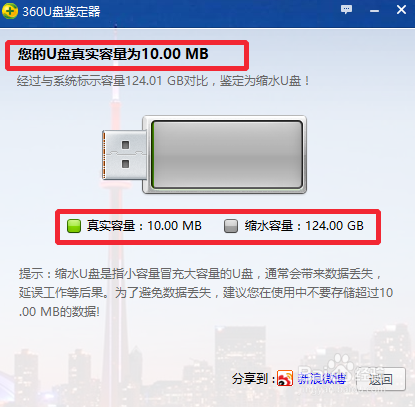Click the gray 缩水容量 color swatch
This screenshot has height=407, width=415.
pos(231,226)
